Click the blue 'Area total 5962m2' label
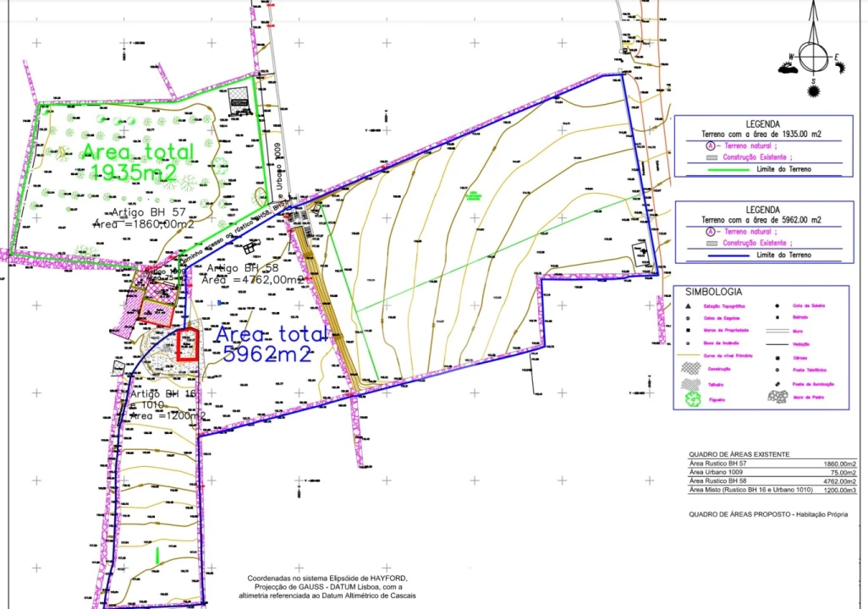 (272, 343)
